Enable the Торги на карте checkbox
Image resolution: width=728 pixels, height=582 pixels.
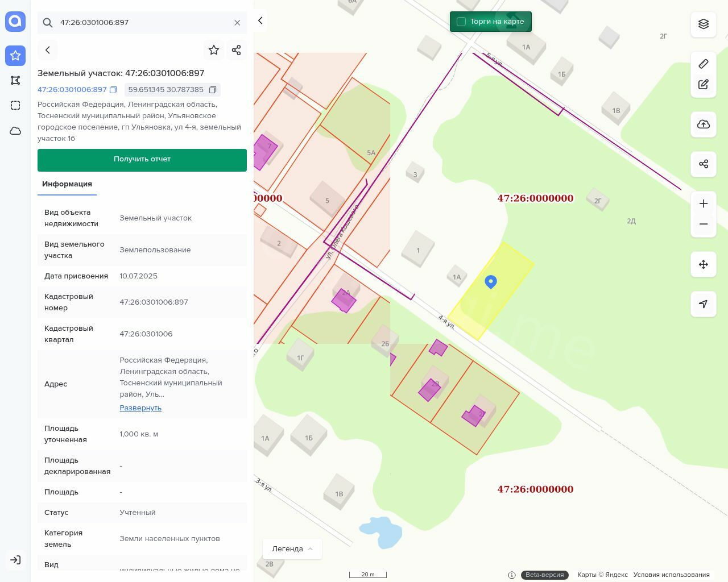(461, 22)
